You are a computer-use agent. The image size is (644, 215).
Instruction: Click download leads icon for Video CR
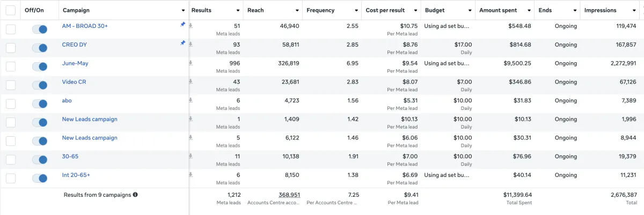191,82
